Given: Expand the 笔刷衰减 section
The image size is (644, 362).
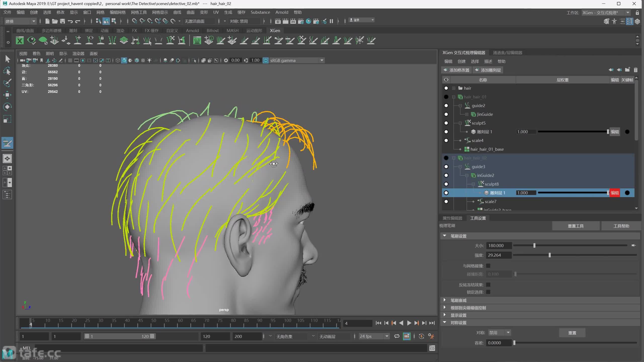Looking at the screenshot, I should [x=445, y=300].
